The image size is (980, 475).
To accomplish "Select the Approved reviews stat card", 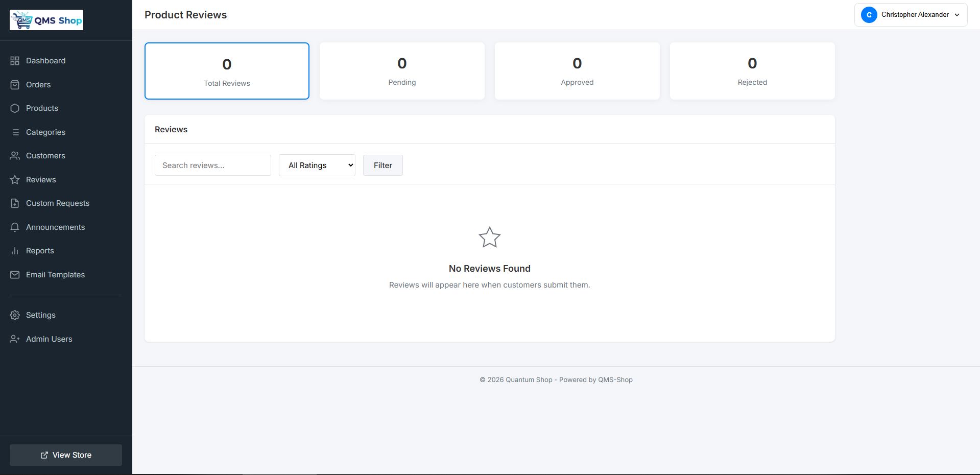I will (577, 71).
